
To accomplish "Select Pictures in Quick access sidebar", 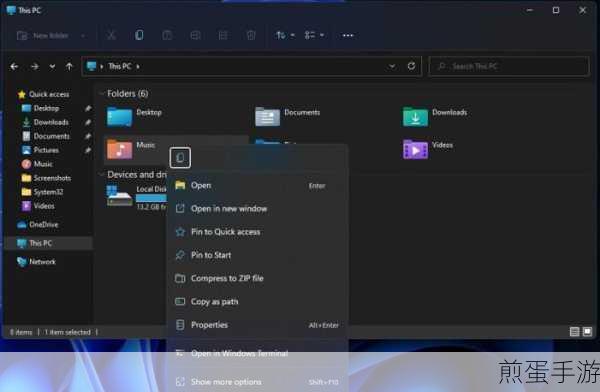I will click(46, 150).
